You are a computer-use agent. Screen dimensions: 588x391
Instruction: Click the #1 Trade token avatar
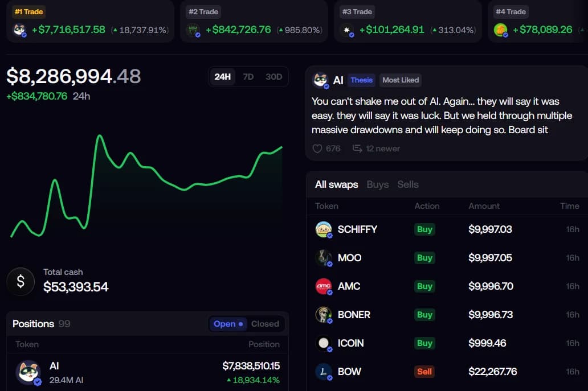pyautogui.click(x=19, y=30)
